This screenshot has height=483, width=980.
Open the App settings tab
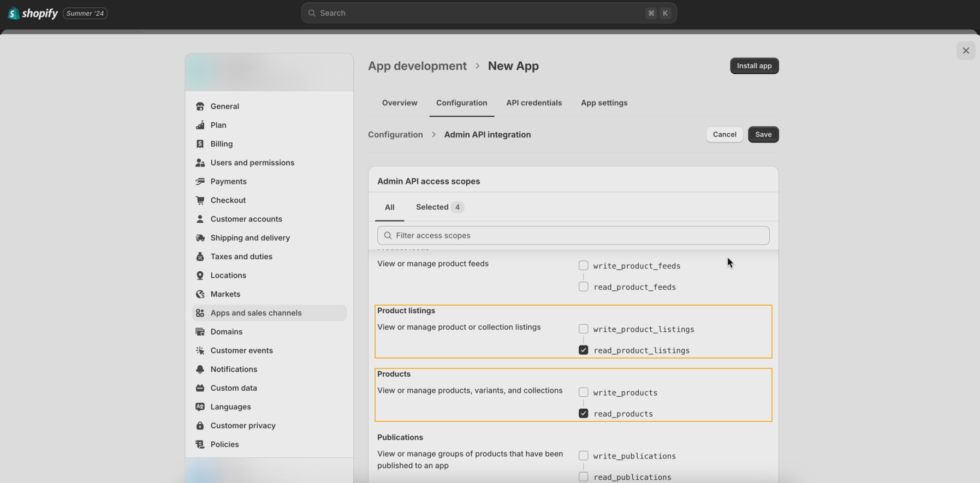click(x=604, y=103)
